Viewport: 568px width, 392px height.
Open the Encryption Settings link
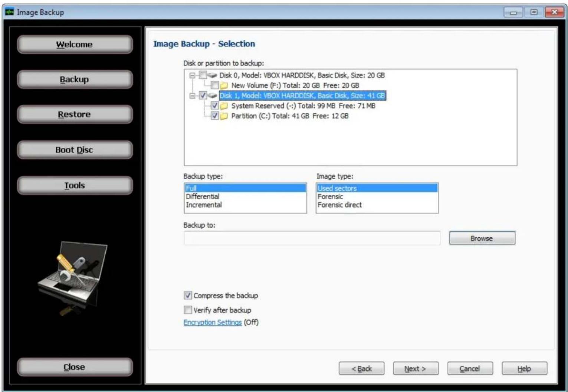pyautogui.click(x=213, y=322)
